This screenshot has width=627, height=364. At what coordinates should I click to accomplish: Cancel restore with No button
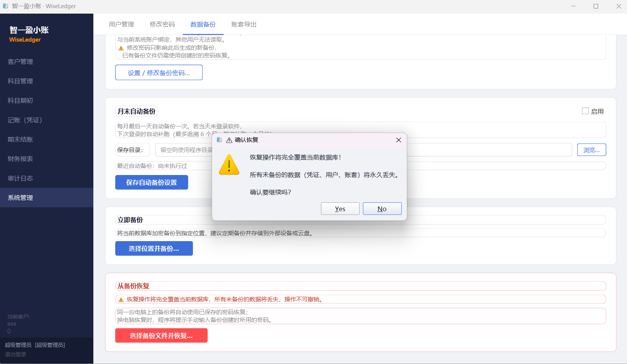[x=382, y=209]
